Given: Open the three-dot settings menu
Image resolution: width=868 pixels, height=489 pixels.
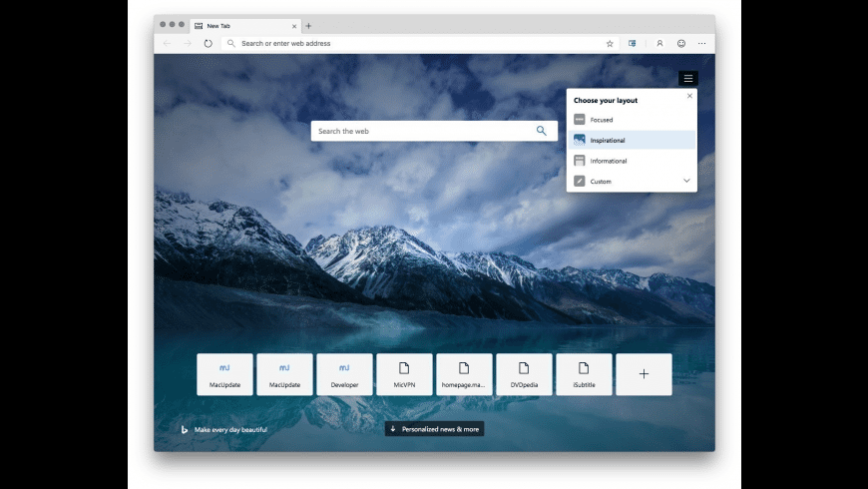Looking at the screenshot, I should click(x=702, y=43).
